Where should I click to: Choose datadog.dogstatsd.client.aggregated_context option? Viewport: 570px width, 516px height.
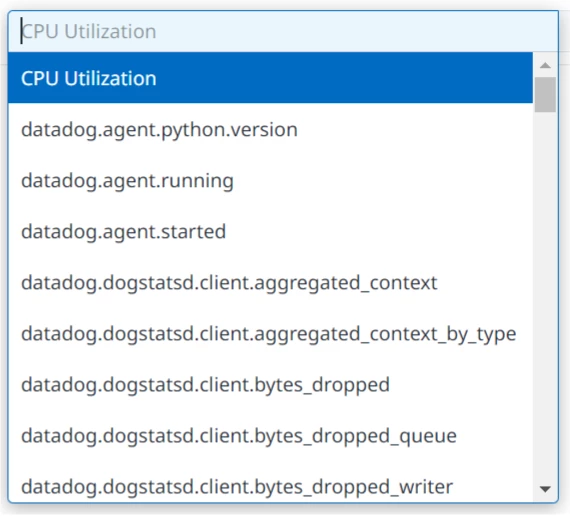point(270,283)
